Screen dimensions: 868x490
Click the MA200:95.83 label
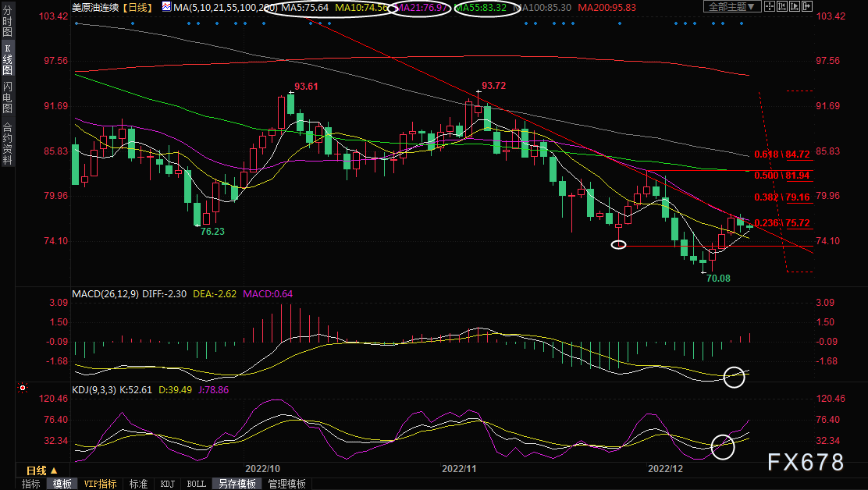pyautogui.click(x=607, y=8)
